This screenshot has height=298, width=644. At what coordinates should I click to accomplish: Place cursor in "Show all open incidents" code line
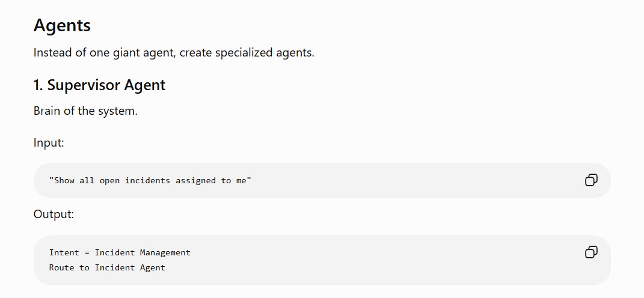(x=150, y=181)
